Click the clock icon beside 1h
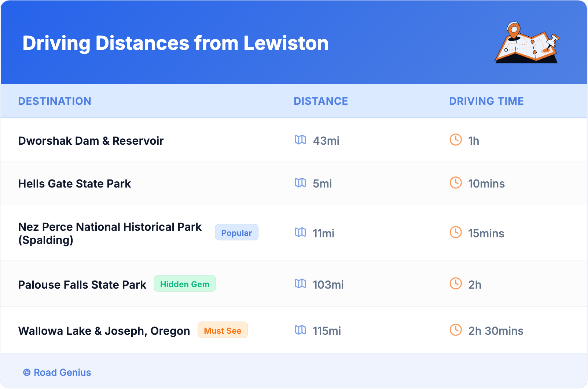The image size is (588, 389). (456, 140)
